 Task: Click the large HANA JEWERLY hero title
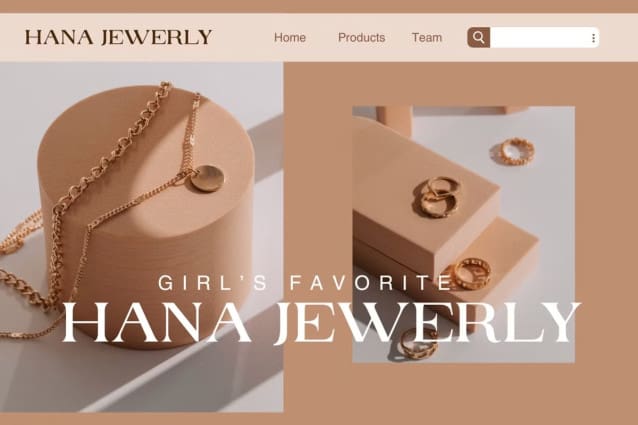[x=321, y=322]
